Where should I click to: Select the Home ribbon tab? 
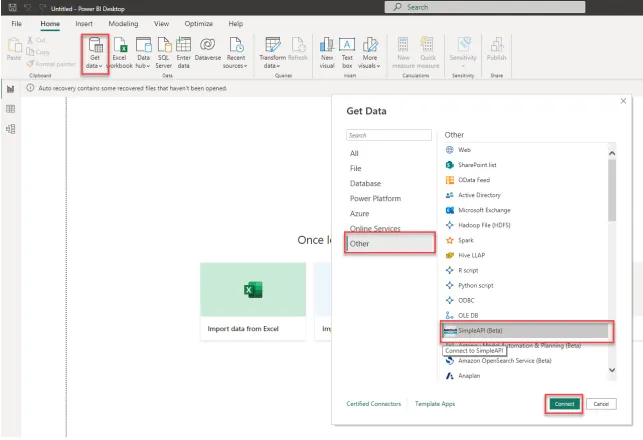(50, 24)
